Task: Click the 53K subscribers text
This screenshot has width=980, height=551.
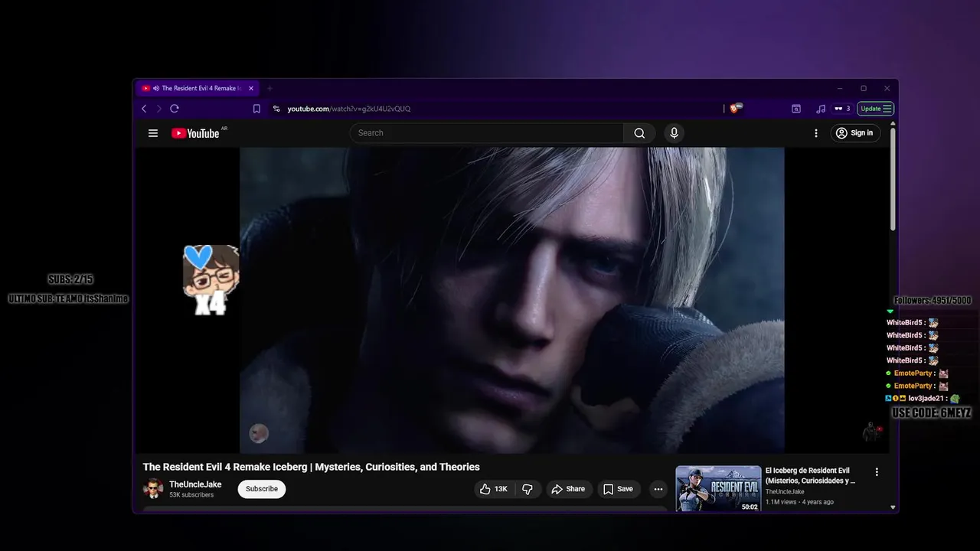Action: point(191,495)
